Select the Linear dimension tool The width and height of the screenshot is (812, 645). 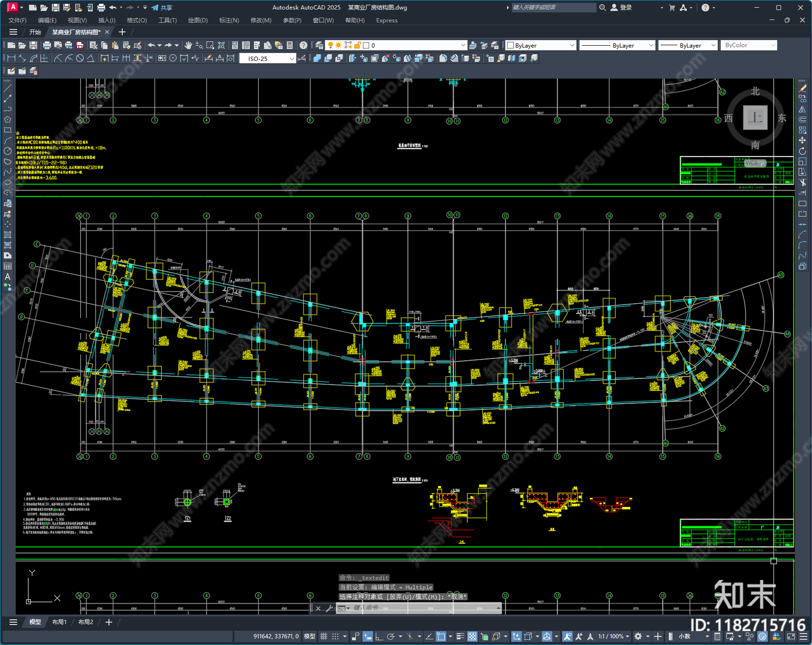pos(11,58)
